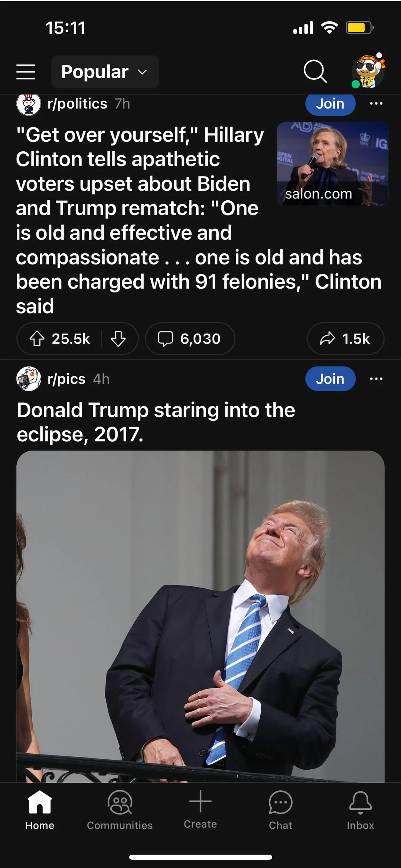Share the post with 1.5k shares
Viewport: 401px width, 868px height.
pyautogui.click(x=345, y=339)
